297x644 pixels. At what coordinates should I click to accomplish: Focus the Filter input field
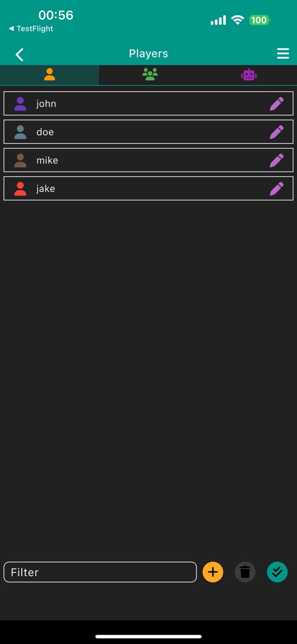tap(100, 572)
